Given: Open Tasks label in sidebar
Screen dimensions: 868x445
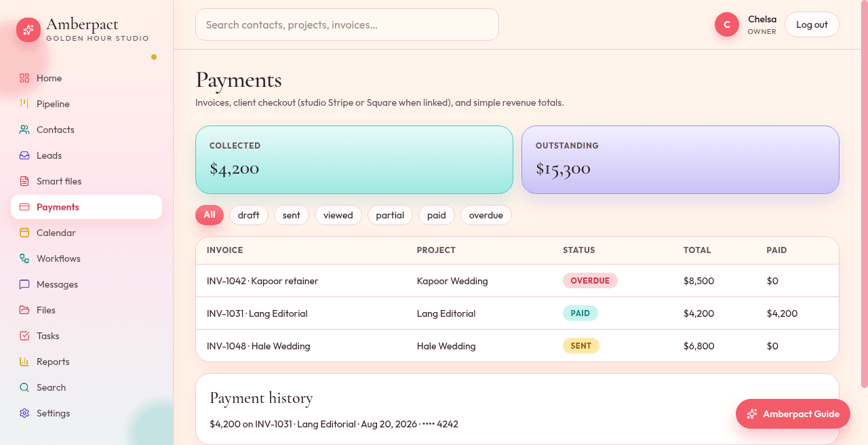Looking at the screenshot, I should (48, 336).
